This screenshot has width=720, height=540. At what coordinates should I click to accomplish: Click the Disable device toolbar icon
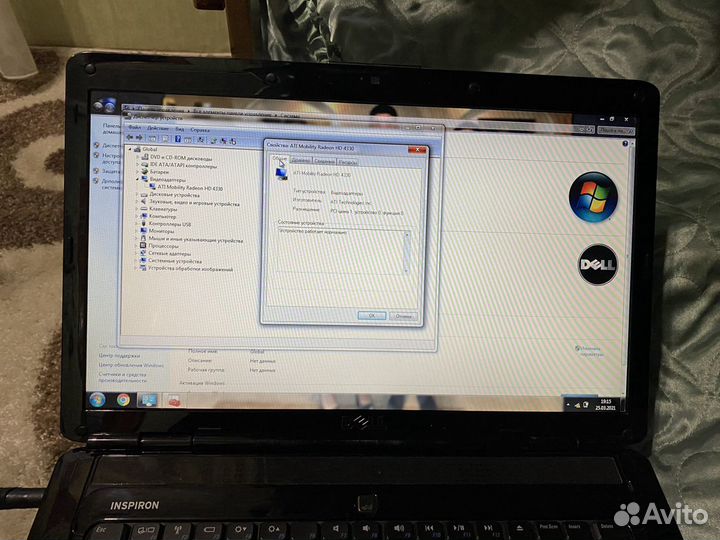(233, 141)
